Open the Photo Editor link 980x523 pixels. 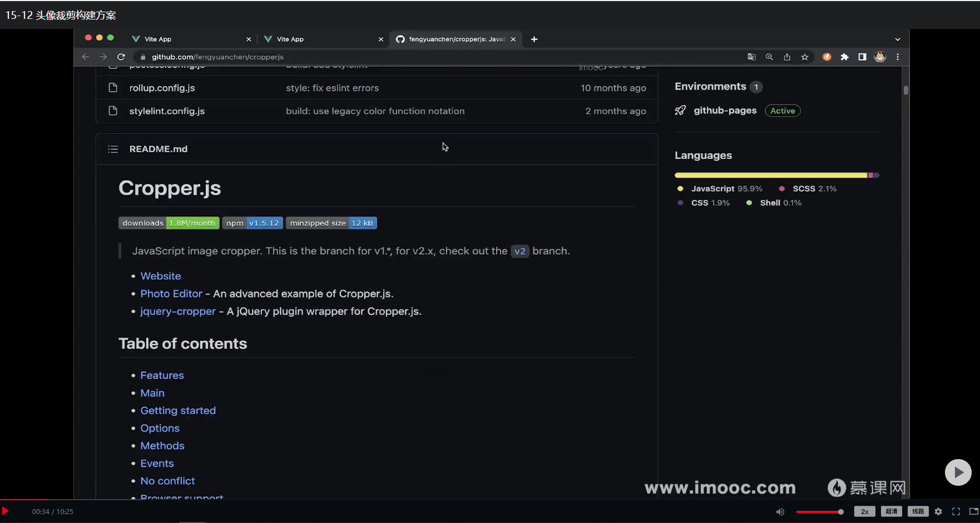click(x=171, y=293)
